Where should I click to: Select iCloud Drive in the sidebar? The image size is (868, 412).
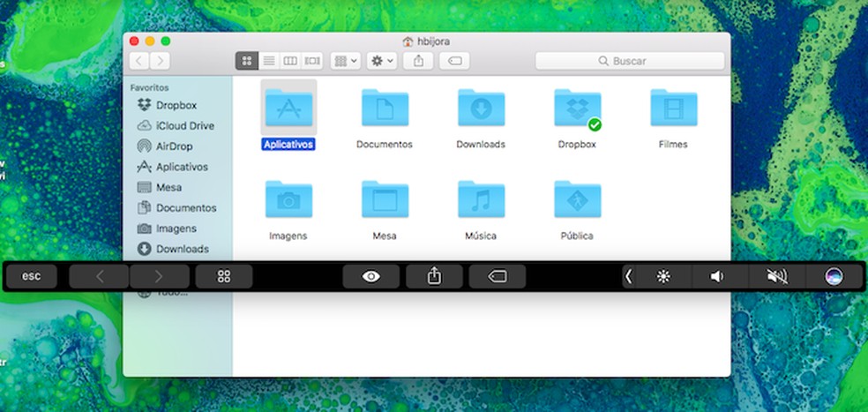point(184,126)
